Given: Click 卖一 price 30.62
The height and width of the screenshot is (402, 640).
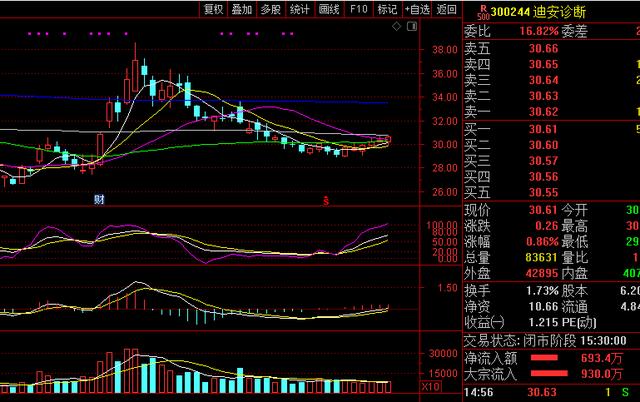Looking at the screenshot, I should [x=543, y=112].
